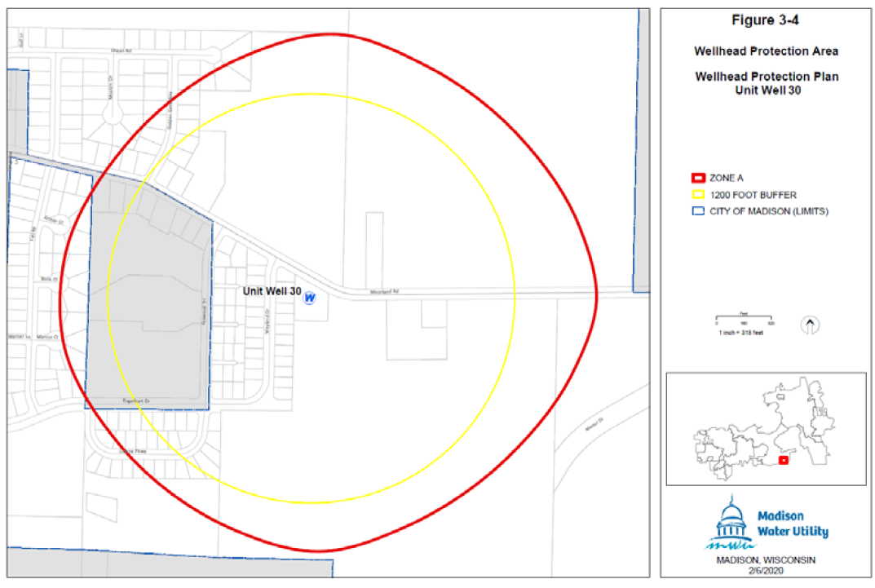Click the Figure 3-4 title text
Image resolution: width=875 pixels, height=588 pixels.
click(x=766, y=20)
